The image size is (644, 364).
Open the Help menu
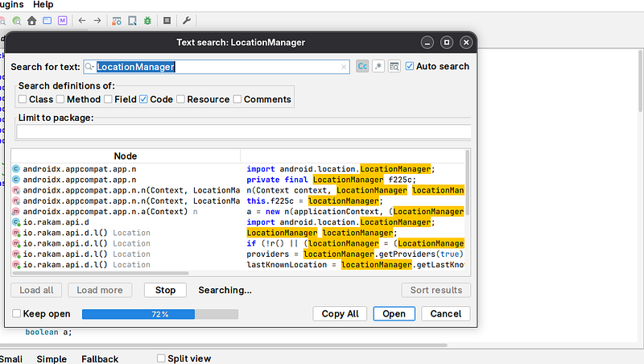coord(43,5)
